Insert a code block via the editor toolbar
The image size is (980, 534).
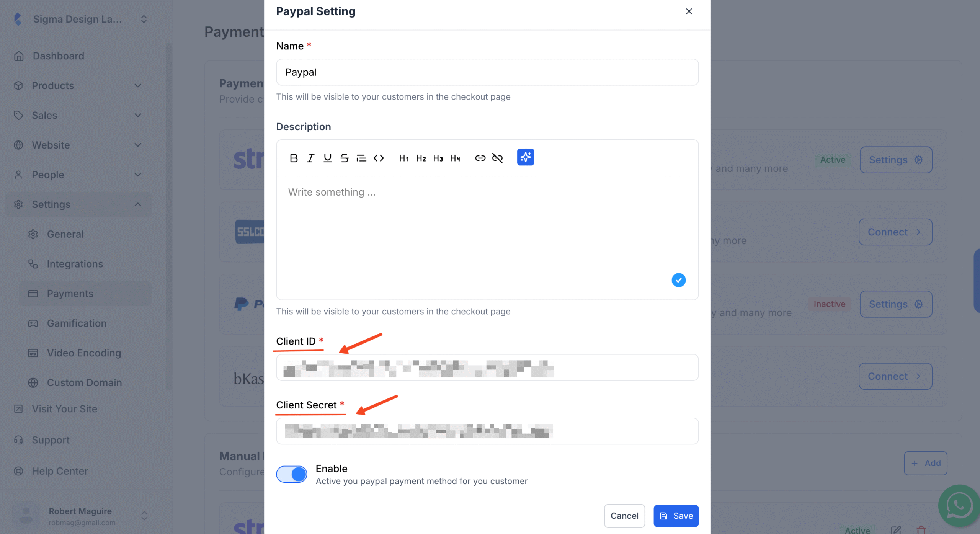378,158
